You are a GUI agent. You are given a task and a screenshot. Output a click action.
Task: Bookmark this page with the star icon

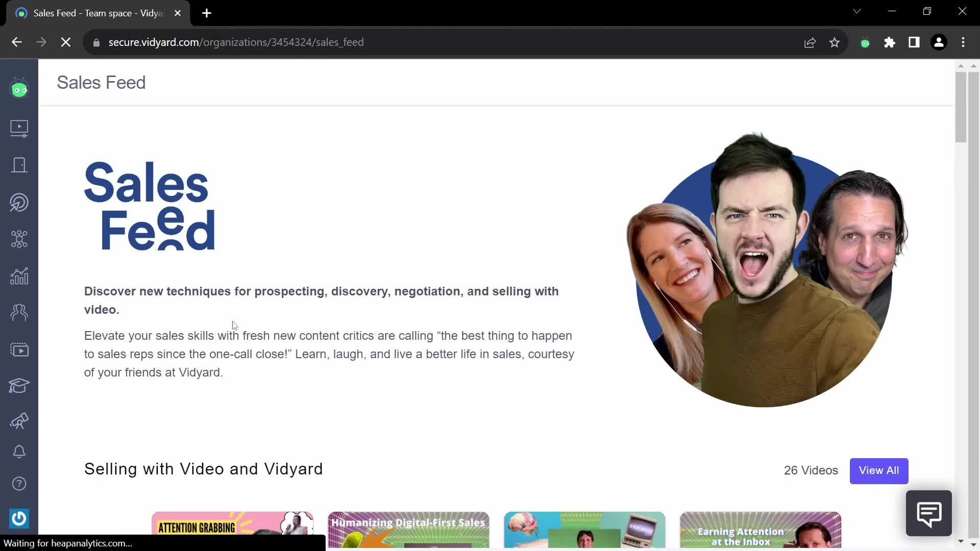[x=835, y=42]
